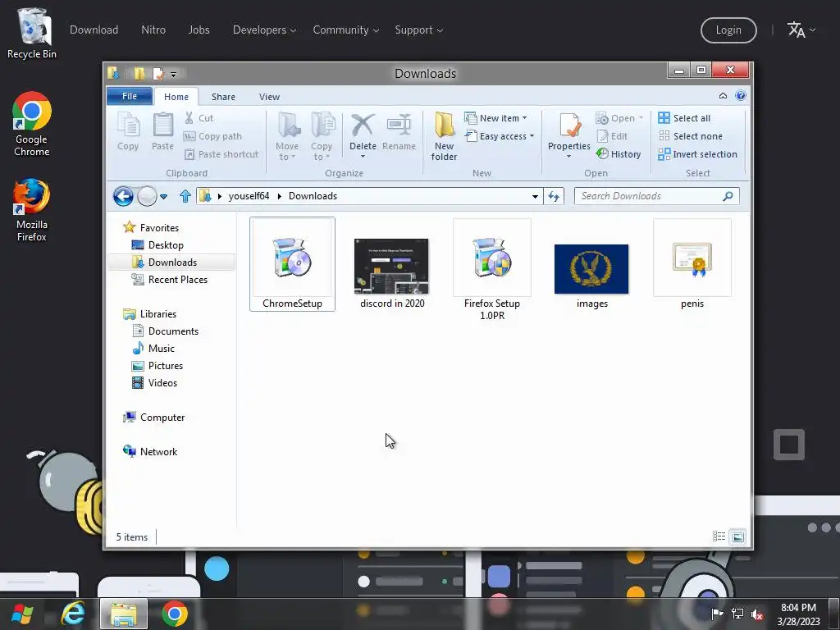The width and height of the screenshot is (840, 630).
Task: Switch to details view in status bar
Action: [x=719, y=536]
